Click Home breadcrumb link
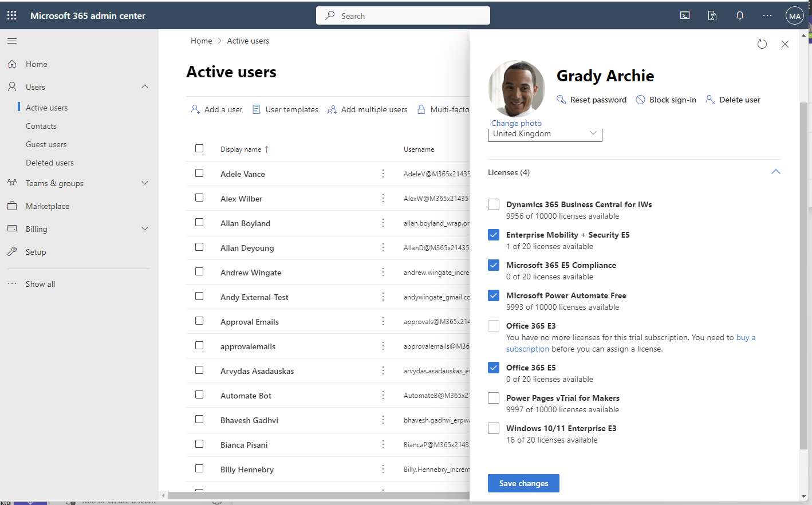This screenshot has height=505, width=812. click(202, 41)
